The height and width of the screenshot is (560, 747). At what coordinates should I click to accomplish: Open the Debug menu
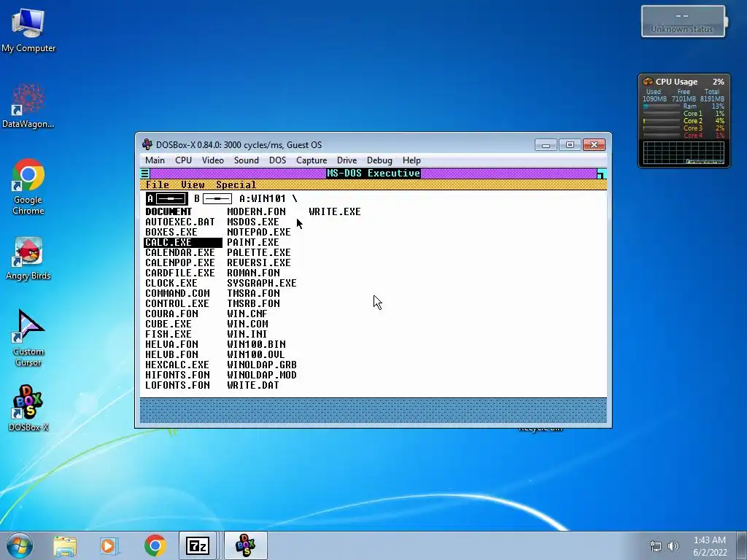[379, 160]
